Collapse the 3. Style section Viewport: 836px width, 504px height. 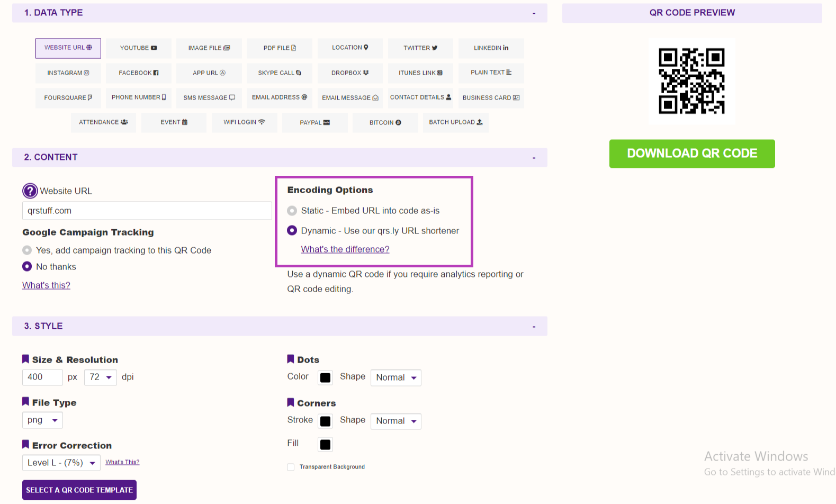534,327
